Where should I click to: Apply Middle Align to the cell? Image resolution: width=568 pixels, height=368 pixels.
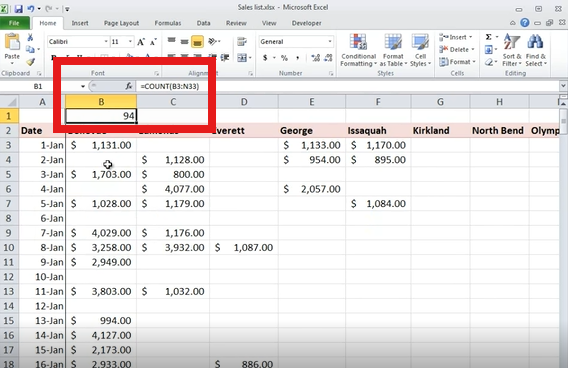click(x=184, y=42)
